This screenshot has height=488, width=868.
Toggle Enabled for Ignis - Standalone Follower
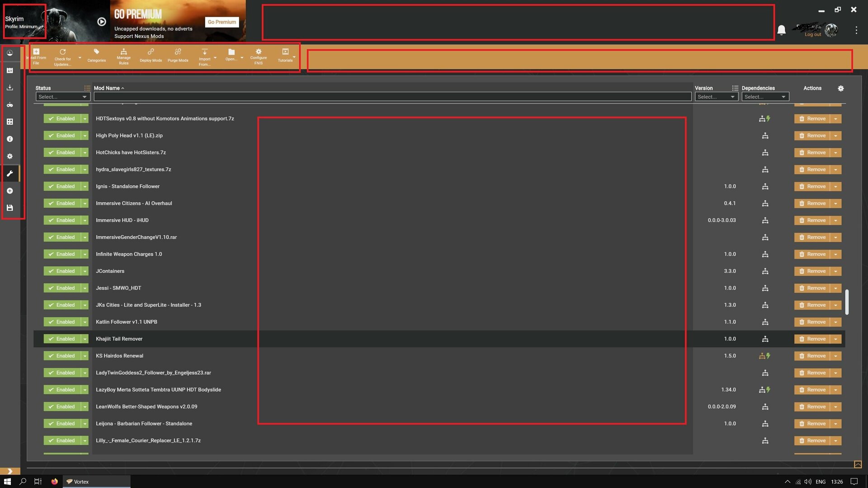point(62,187)
